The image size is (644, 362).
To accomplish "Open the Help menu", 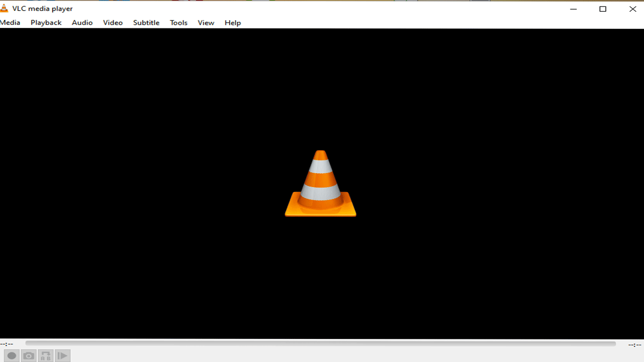I will [x=232, y=23].
